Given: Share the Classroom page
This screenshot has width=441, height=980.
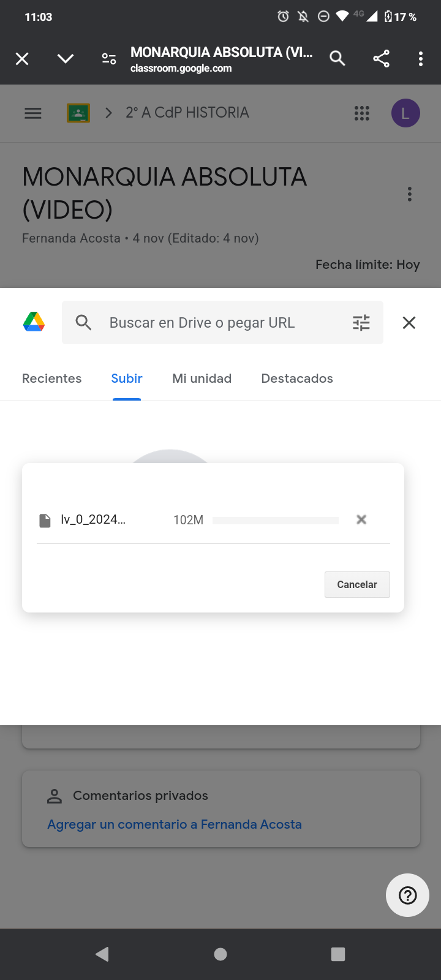Looking at the screenshot, I should click(x=381, y=59).
